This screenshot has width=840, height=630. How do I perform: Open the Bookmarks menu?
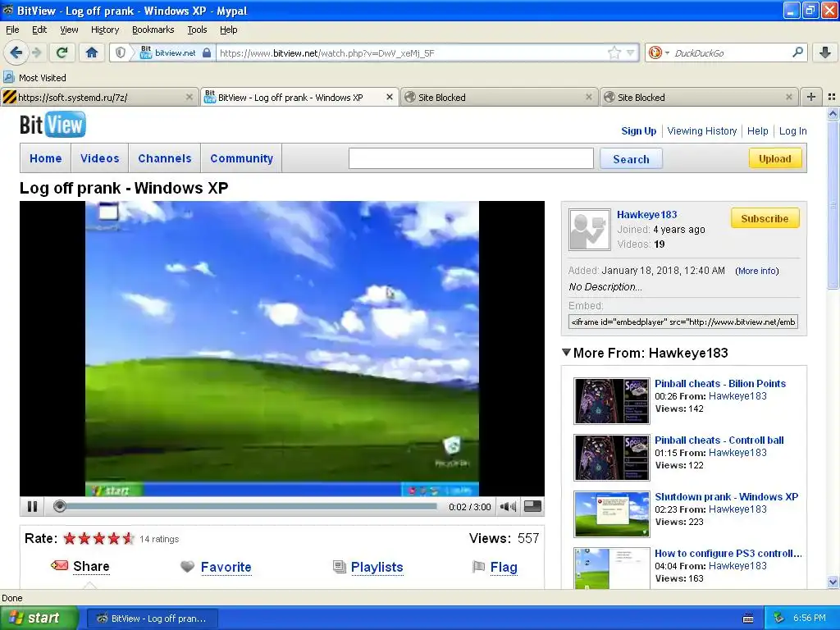click(x=153, y=30)
